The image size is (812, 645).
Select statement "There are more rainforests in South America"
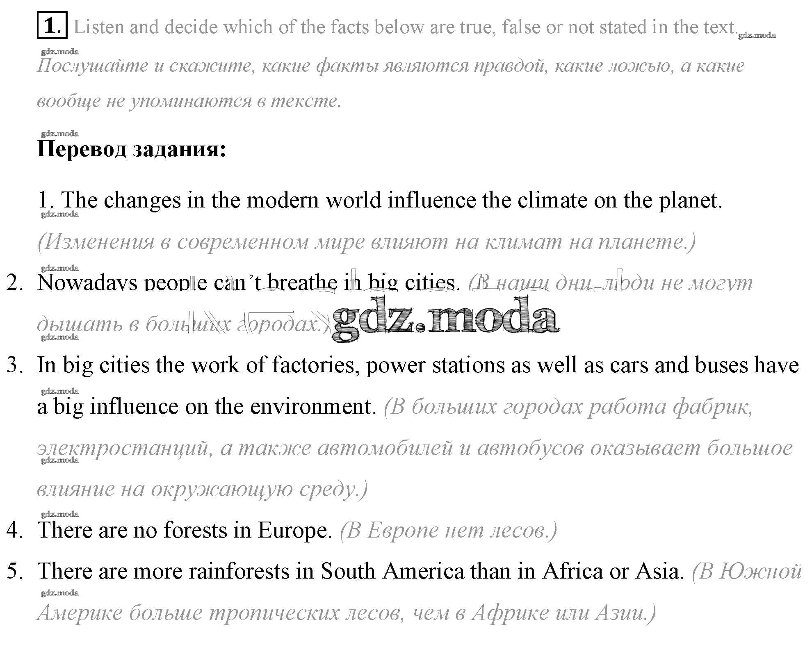coord(361,571)
